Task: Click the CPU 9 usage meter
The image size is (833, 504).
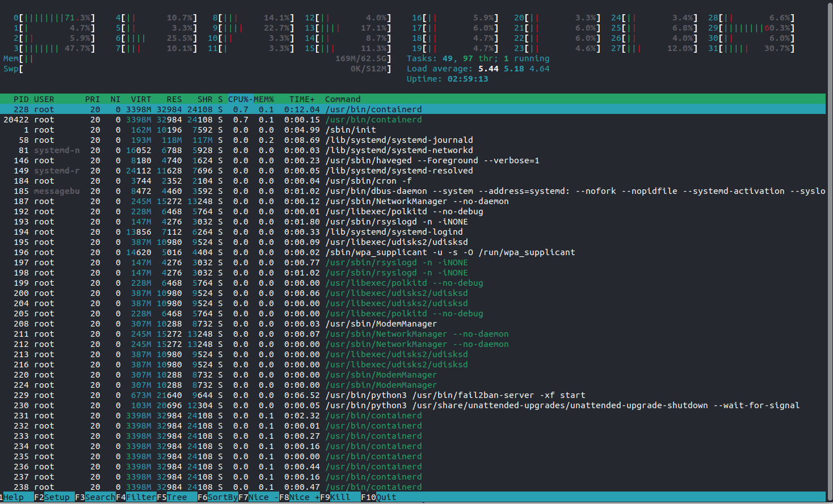Action: tap(254, 28)
